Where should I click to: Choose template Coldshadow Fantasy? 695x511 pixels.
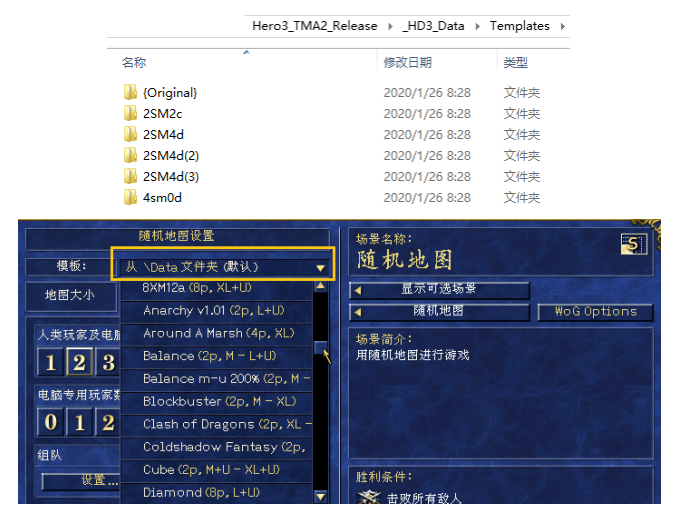[216, 447]
